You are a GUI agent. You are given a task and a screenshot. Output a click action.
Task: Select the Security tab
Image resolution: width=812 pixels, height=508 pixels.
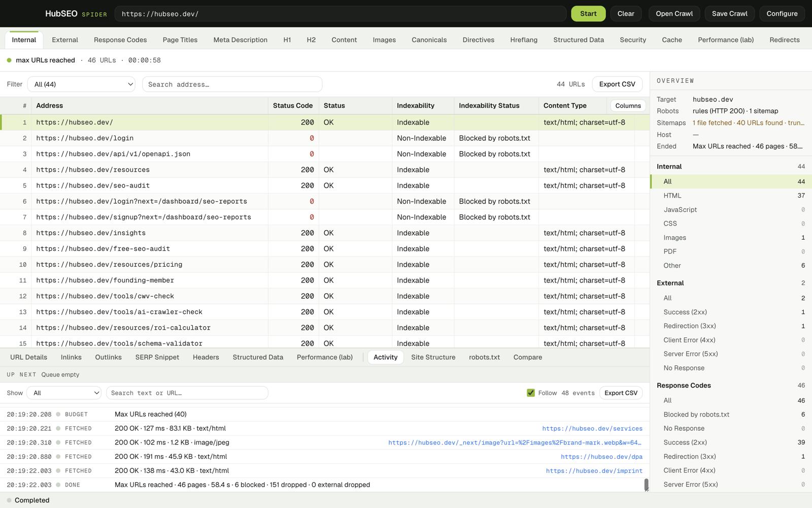coord(633,40)
